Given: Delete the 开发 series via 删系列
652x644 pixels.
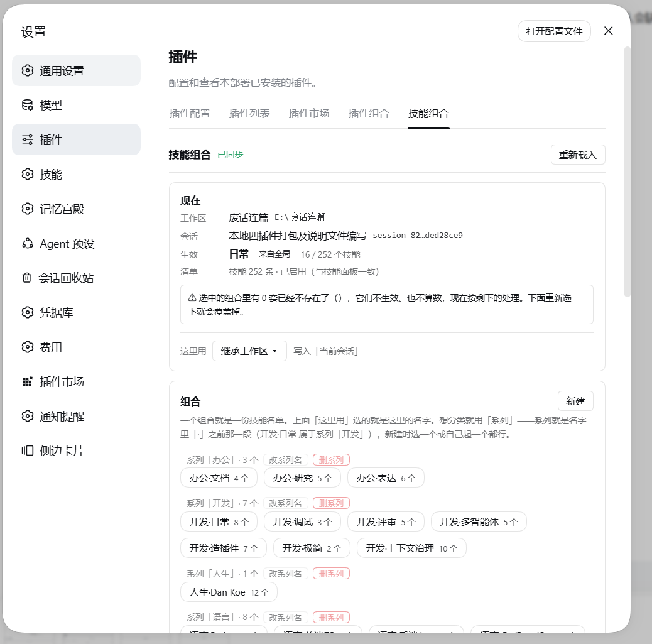Looking at the screenshot, I should tap(332, 503).
